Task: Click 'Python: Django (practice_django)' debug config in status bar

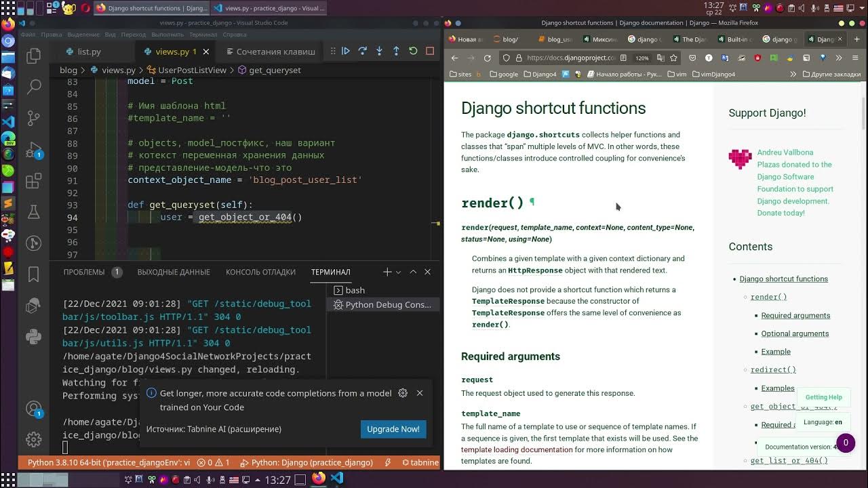Action: pos(307,462)
